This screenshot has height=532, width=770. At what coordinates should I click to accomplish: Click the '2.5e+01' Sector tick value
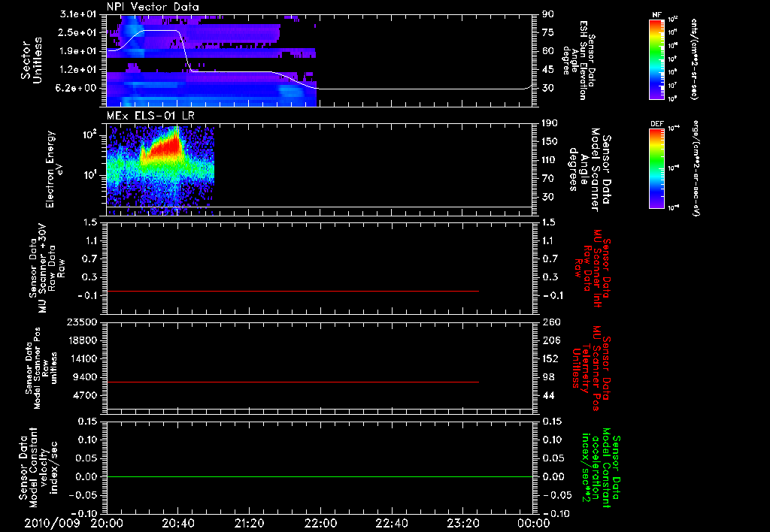coord(79,32)
